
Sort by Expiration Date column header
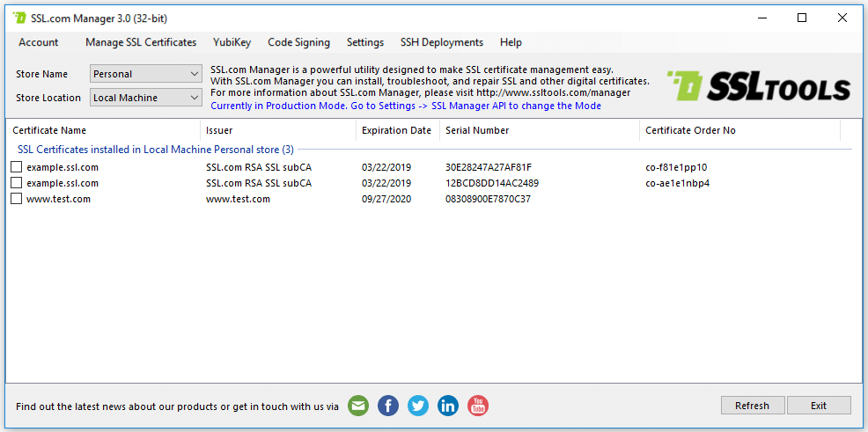[x=396, y=130]
